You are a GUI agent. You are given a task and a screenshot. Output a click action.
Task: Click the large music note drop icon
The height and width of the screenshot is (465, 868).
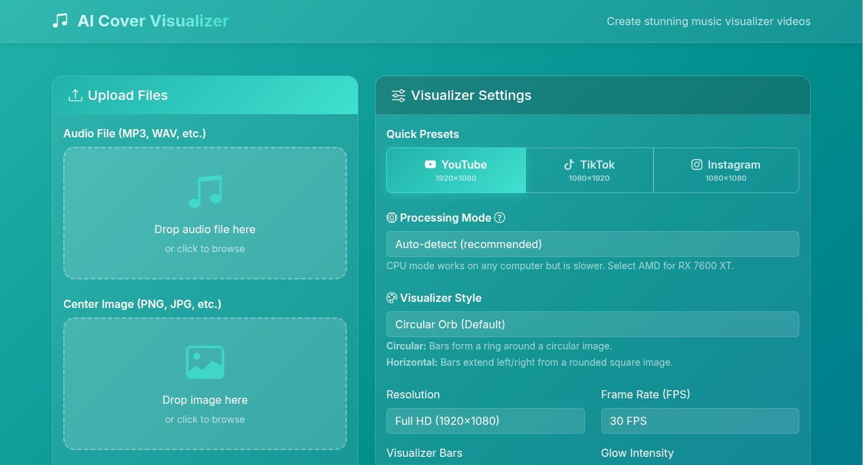[x=205, y=192]
